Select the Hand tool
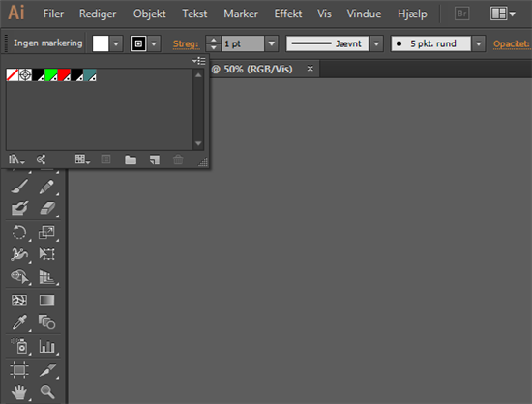The width and height of the screenshot is (532, 404). [x=19, y=392]
